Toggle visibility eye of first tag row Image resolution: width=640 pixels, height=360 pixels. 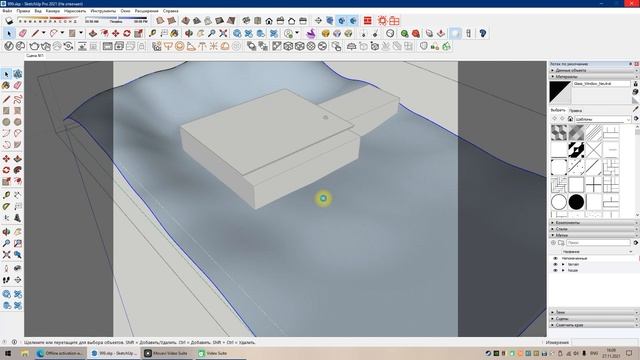(555, 258)
